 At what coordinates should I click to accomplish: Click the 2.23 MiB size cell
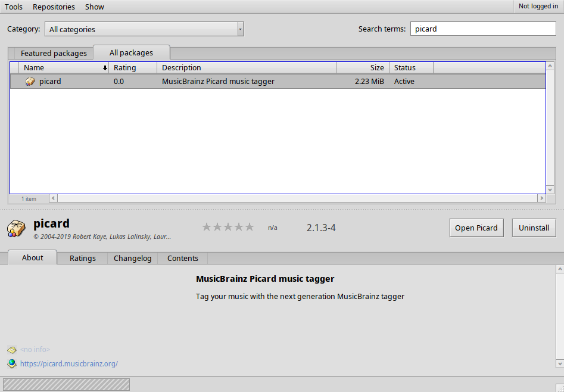pyautogui.click(x=369, y=82)
